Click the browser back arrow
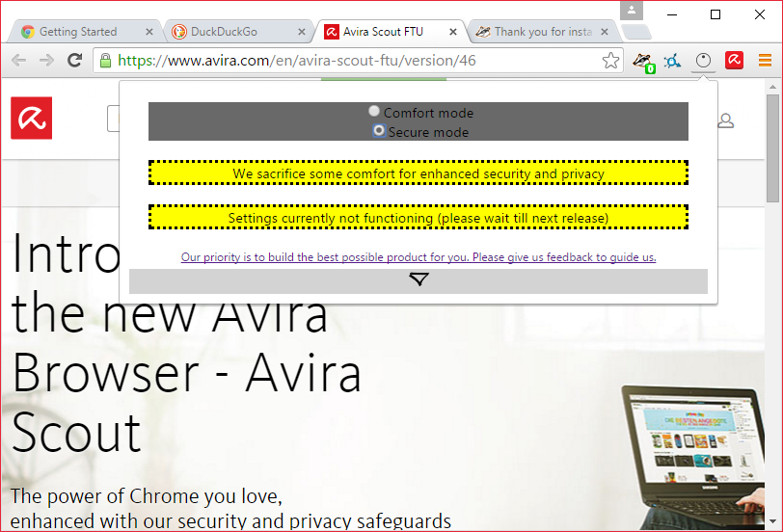 18,61
